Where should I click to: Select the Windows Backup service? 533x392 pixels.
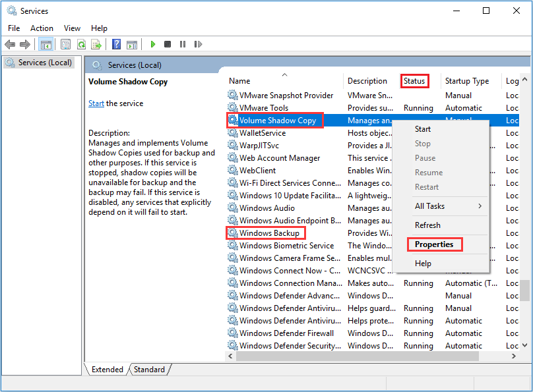pos(269,233)
